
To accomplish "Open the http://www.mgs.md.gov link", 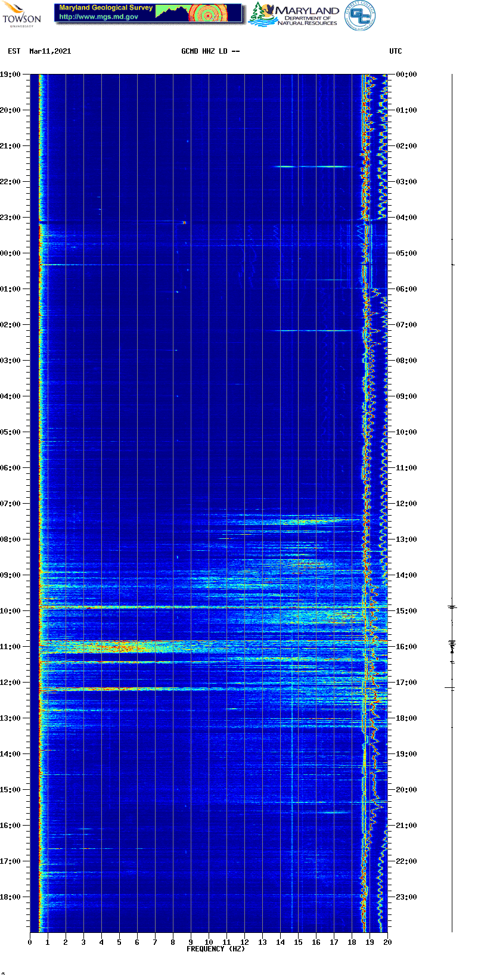I will click(x=98, y=17).
